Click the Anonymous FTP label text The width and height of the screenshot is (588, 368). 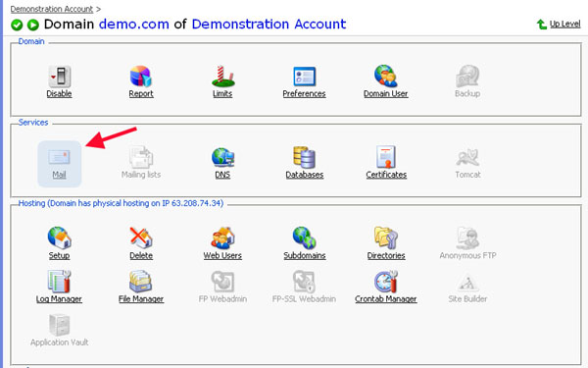pyautogui.click(x=467, y=256)
